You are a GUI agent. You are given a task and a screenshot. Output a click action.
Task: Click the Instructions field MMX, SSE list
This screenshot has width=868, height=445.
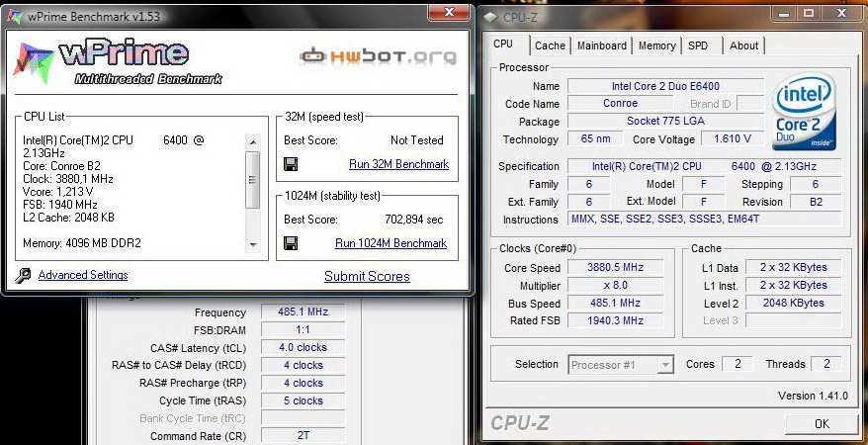coord(704,220)
